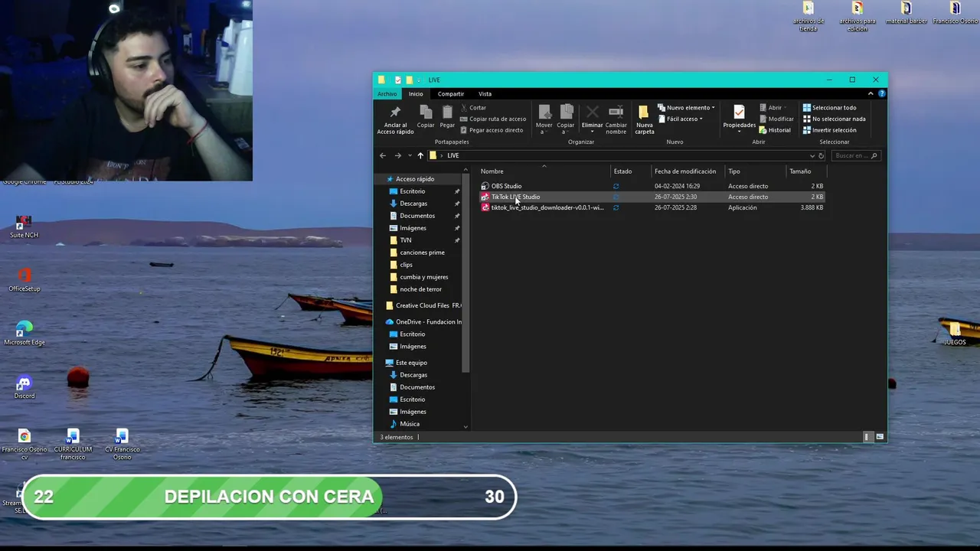The image size is (980, 551).
Task: Open the Discord desktop icon
Action: coord(24,386)
